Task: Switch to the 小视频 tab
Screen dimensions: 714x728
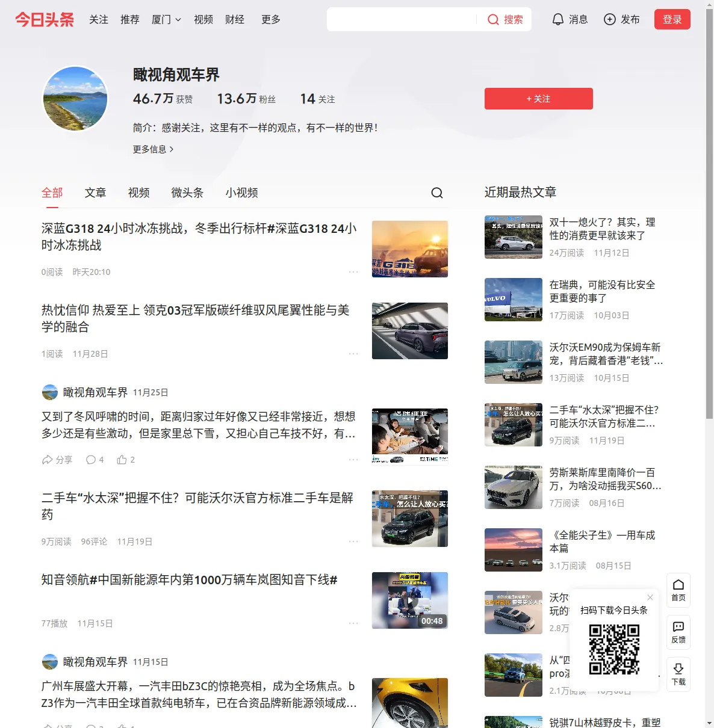Action: [242, 193]
